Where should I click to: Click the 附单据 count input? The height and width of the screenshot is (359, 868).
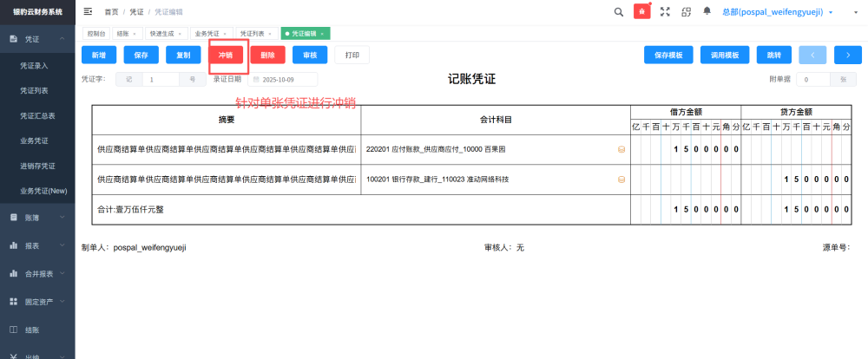click(x=813, y=80)
